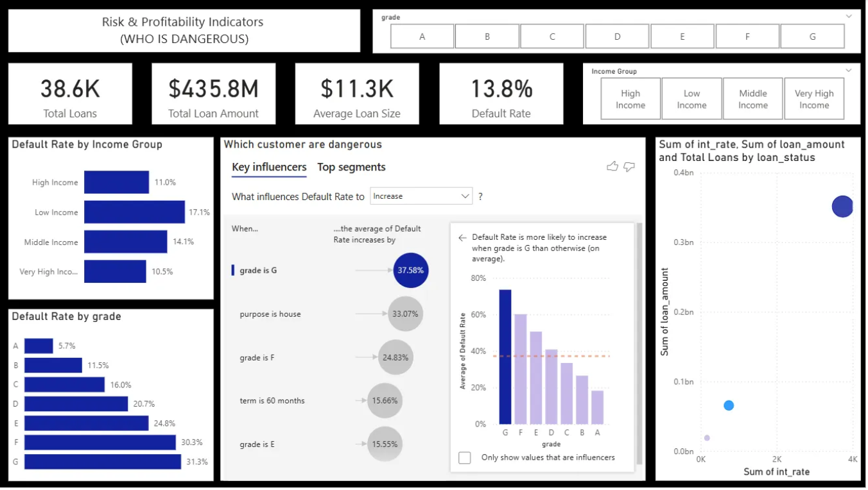This screenshot has height=490, width=868.
Task: Switch to the Key influencers tab
Action: pos(269,167)
